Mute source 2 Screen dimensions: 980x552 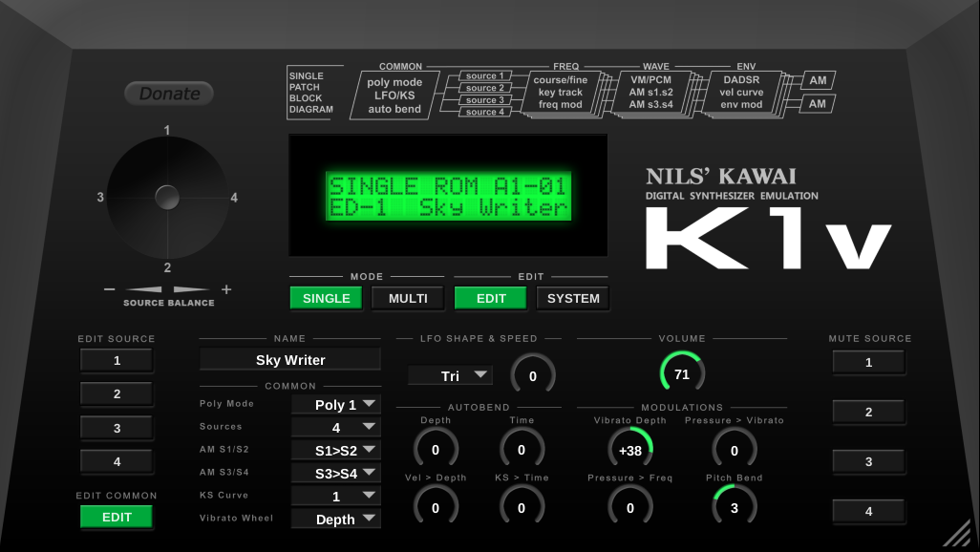[x=869, y=412]
